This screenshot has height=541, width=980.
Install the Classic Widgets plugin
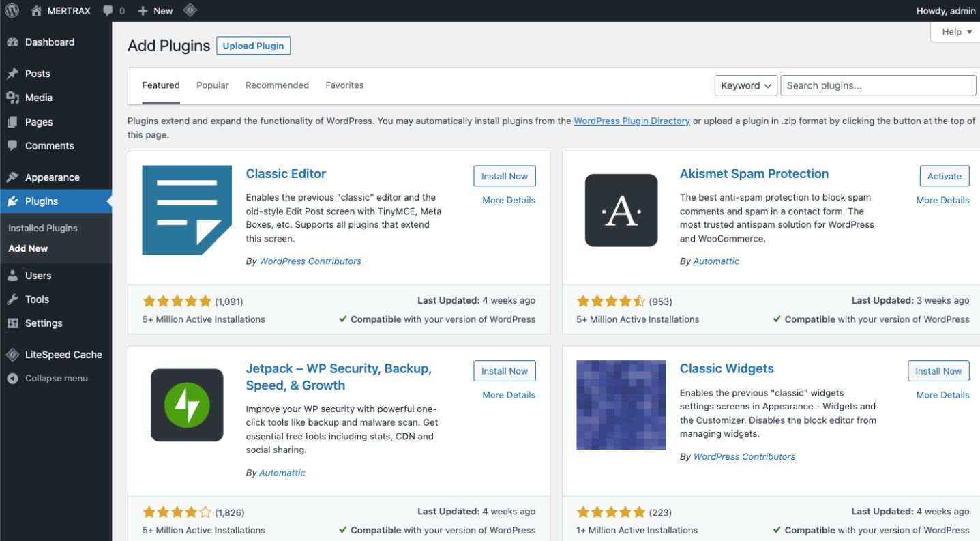tap(938, 371)
